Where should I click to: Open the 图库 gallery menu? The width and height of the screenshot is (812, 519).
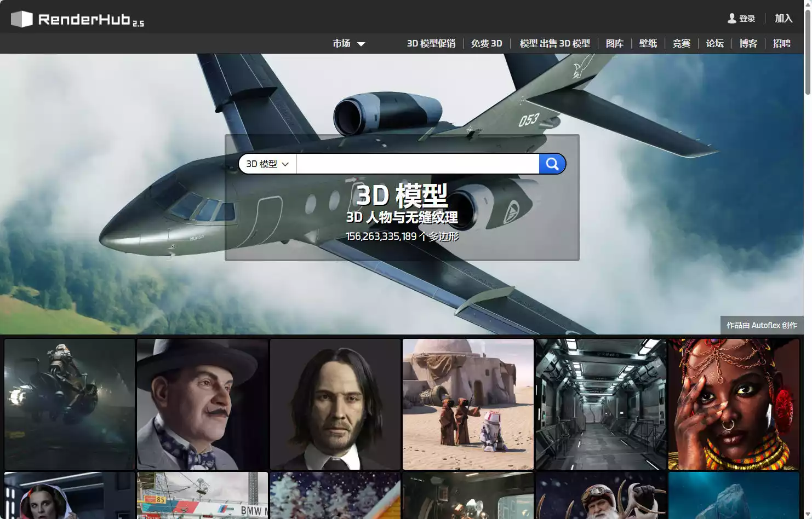pos(615,43)
